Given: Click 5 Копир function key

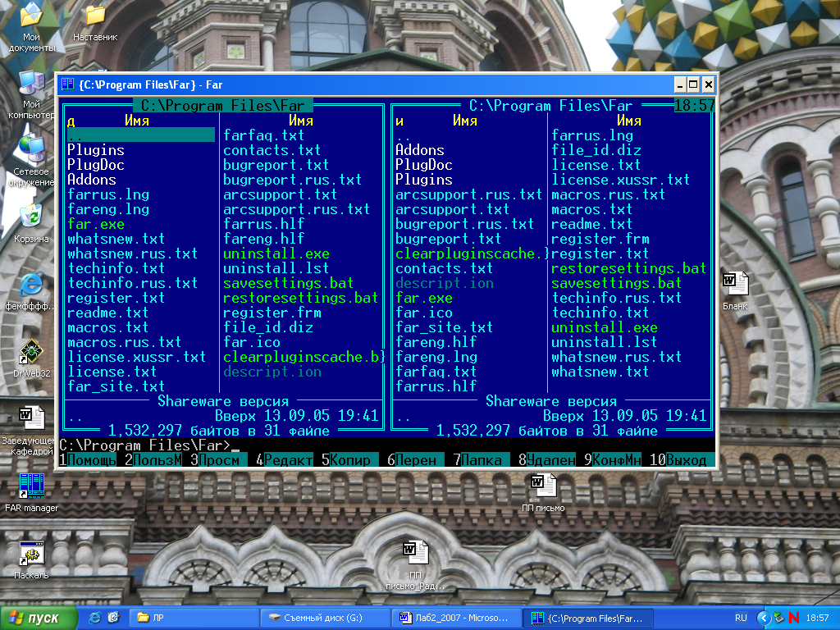Looking at the screenshot, I should [349, 459].
